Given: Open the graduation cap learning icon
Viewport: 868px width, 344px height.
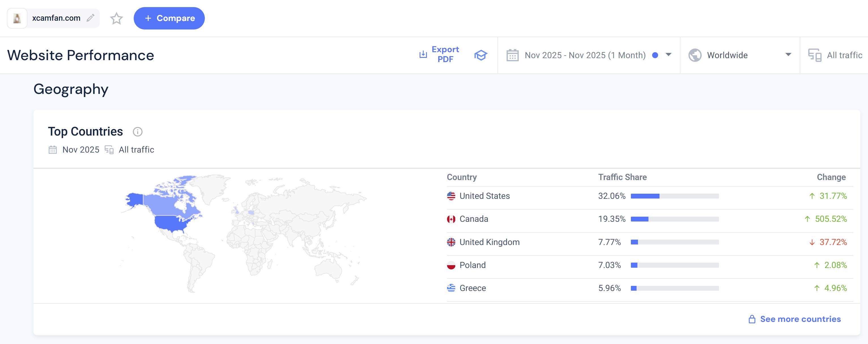Looking at the screenshot, I should 480,55.
